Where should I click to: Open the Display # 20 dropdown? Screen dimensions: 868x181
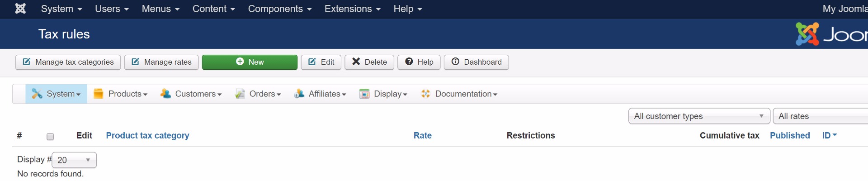click(x=74, y=160)
